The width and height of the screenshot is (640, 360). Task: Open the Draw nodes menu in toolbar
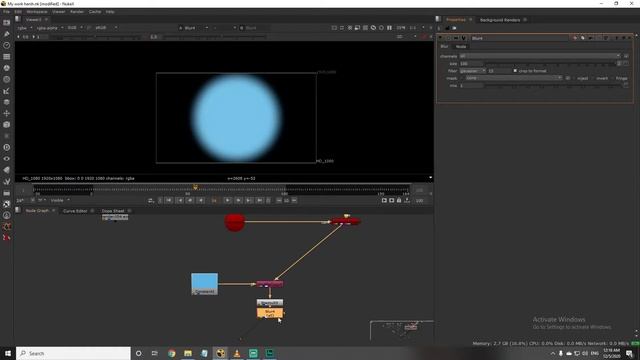pos(7,34)
